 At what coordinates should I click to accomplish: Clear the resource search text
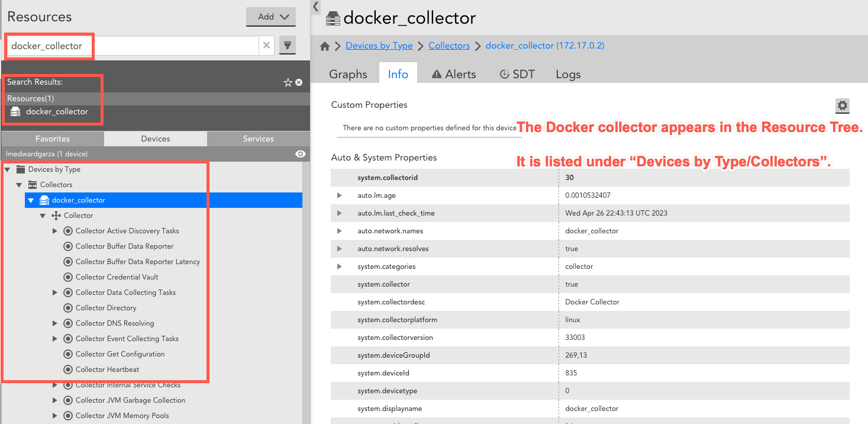pos(266,46)
